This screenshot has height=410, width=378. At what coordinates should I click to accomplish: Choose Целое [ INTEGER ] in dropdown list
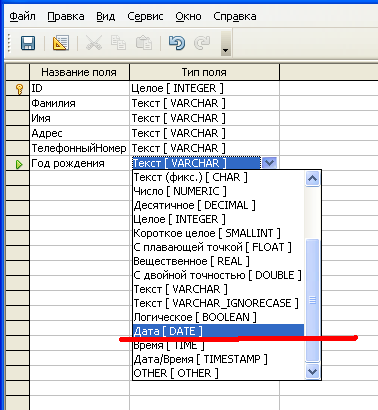click(218, 219)
